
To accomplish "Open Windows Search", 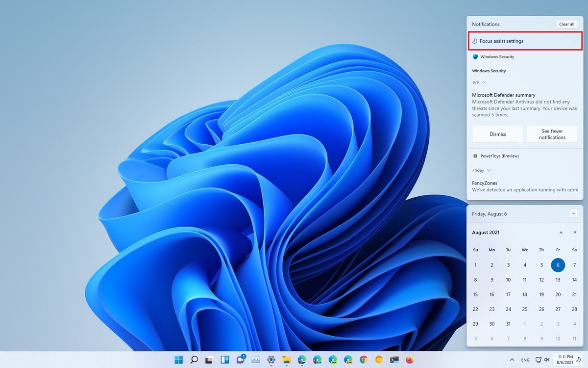I will click(194, 359).
